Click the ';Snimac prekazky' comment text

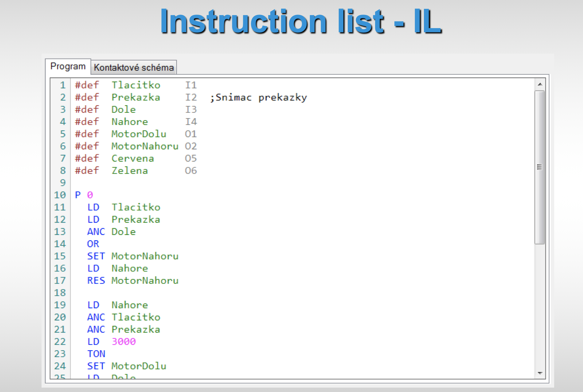258,97
